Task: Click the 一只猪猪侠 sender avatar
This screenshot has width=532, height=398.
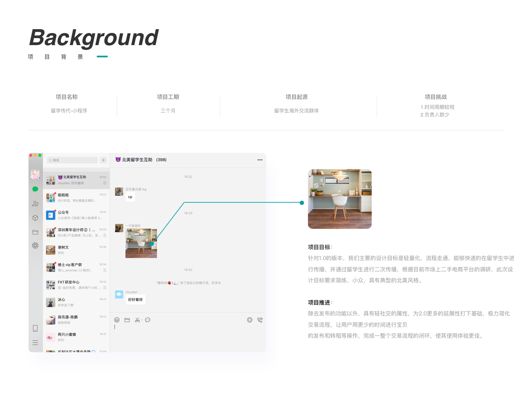Action: 119,228
